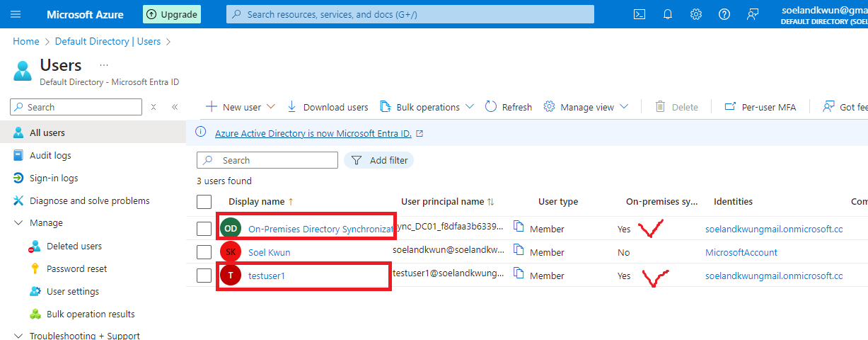Click the info icon in banner

[x=201, y=132]
